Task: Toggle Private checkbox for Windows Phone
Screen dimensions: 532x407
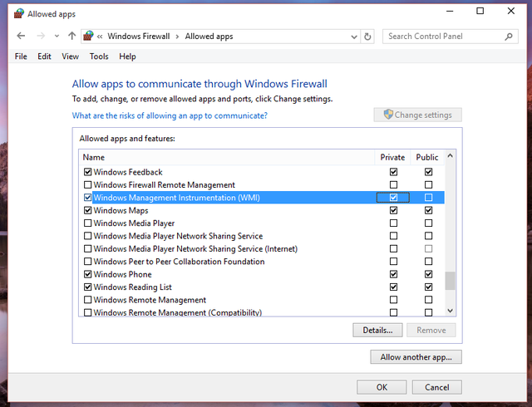Action: (x=393, y=274)
